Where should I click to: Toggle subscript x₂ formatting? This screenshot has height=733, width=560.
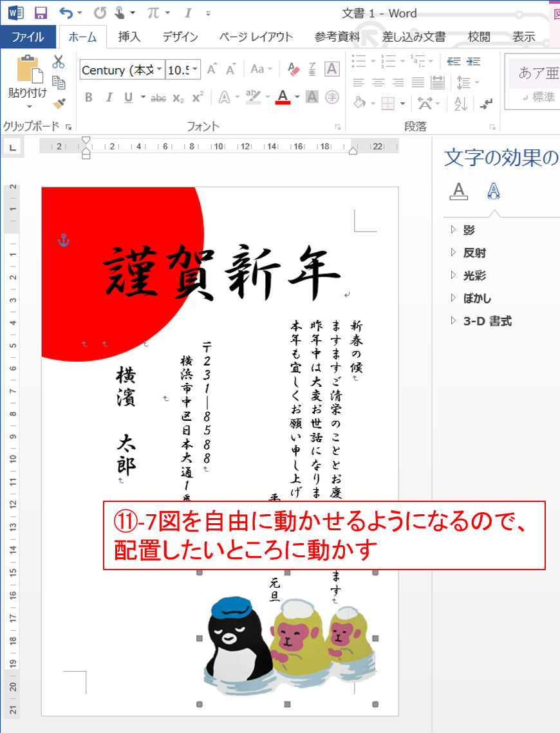point(178,98)
